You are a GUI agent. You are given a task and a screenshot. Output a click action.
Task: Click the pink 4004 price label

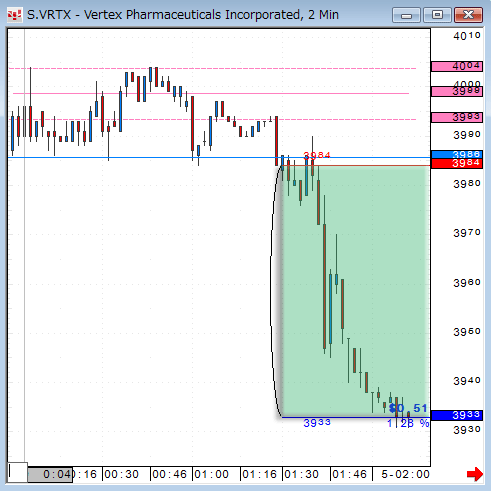(x=457, y=66)
